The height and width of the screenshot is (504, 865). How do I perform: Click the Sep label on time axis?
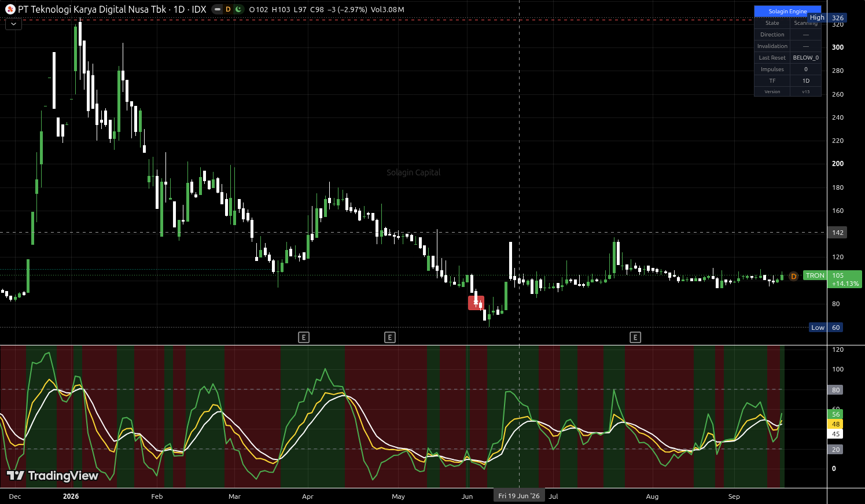coord(734,496)
